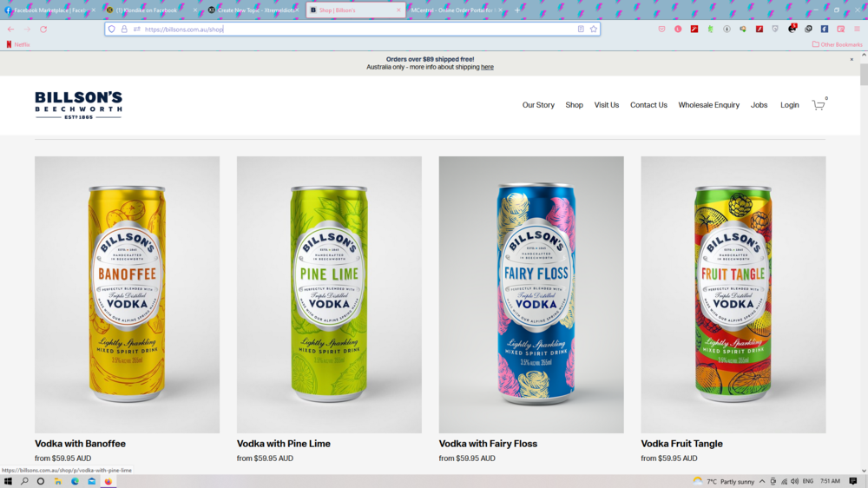Open Fruit Tangle vodka can image
Viewport: 868px width, 488px height.
point(733,294)
